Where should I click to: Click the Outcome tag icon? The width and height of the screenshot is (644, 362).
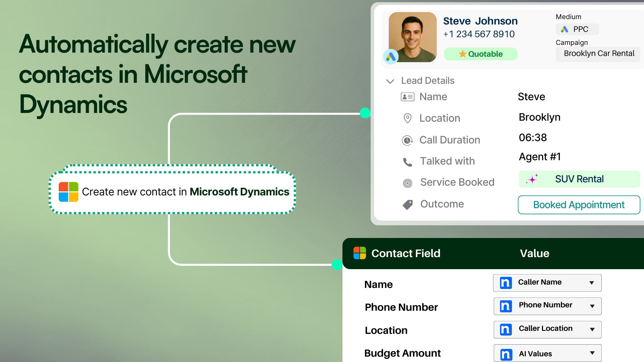pos(408,204)
